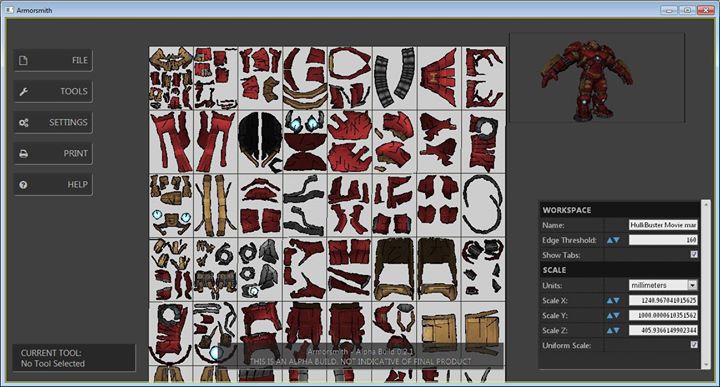Viewport: 720px width, 387px height.
Task: Click the Armorsmith app icon in title bar
Action: [x=10, y=10]
